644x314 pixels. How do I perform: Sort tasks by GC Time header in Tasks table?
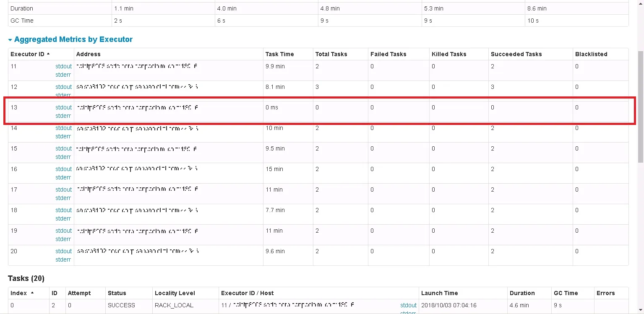click(x=566, y=293)
